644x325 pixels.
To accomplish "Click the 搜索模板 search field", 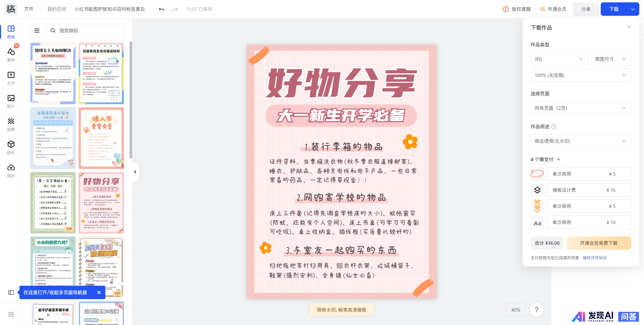I will click(x=85, y=31).
